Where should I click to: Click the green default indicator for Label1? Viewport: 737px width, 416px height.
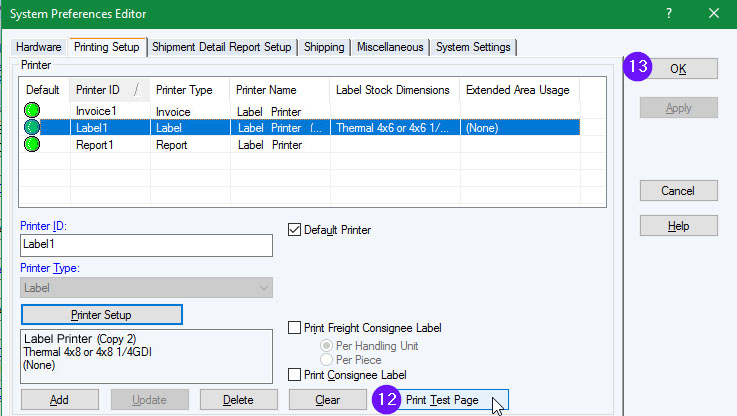(x=32, y=127)
